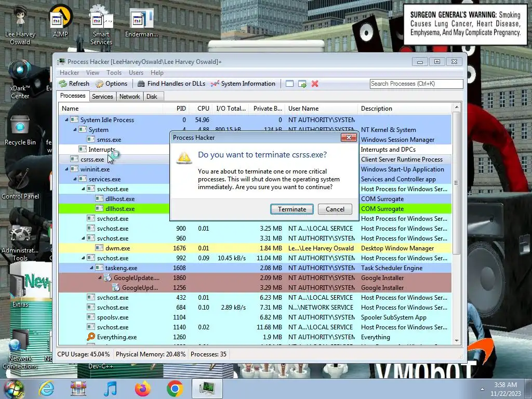Open the Hacker menu
Screen dimensions: 532x399
click(69, 73)
